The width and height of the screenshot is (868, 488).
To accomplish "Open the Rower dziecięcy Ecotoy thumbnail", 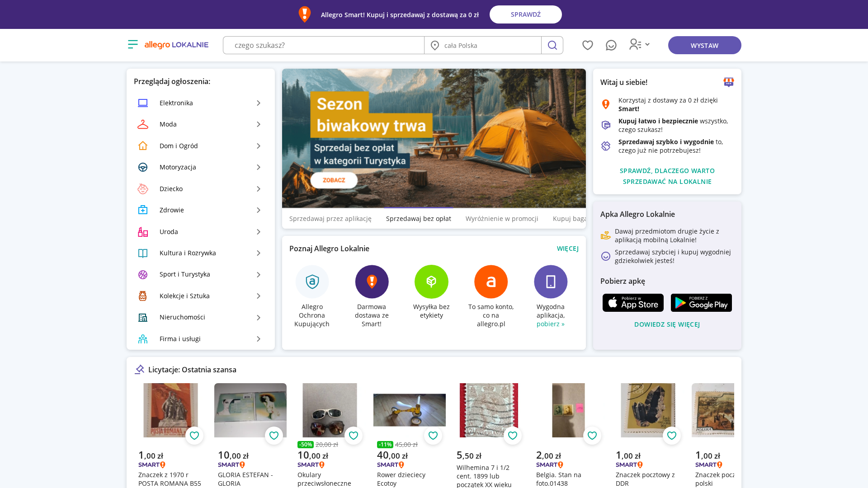I will 410,410.
